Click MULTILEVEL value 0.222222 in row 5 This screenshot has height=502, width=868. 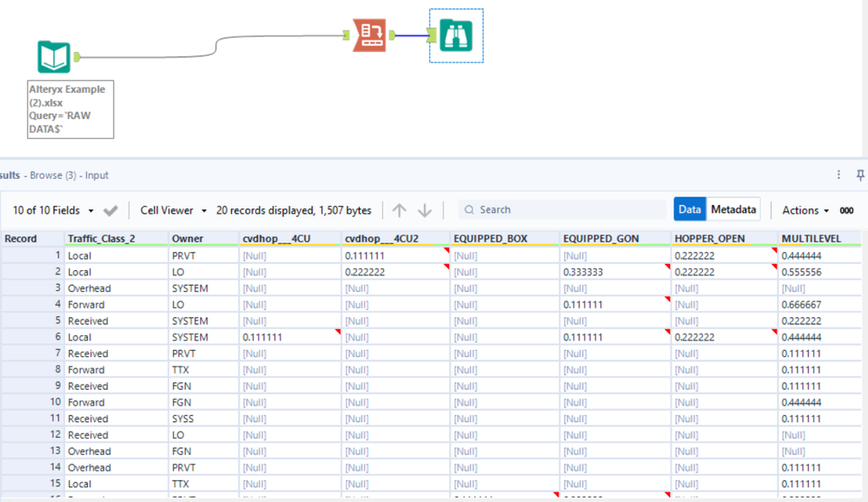820,321
